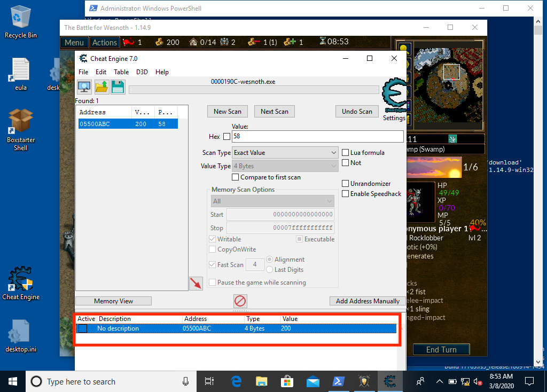Open the Value Type dropdown
547x392 pixels.
pyautogui.click(x=285, y=166)
